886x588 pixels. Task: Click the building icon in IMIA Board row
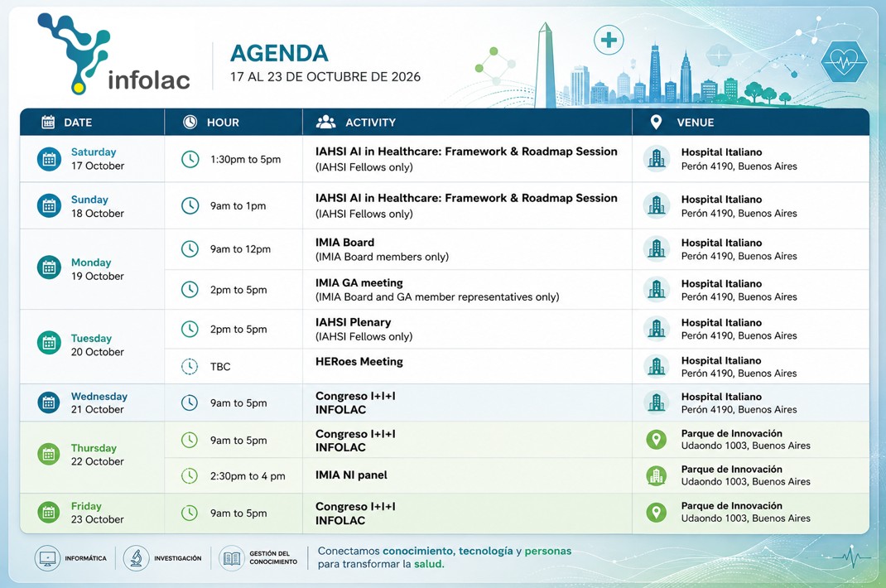(657, 248)
